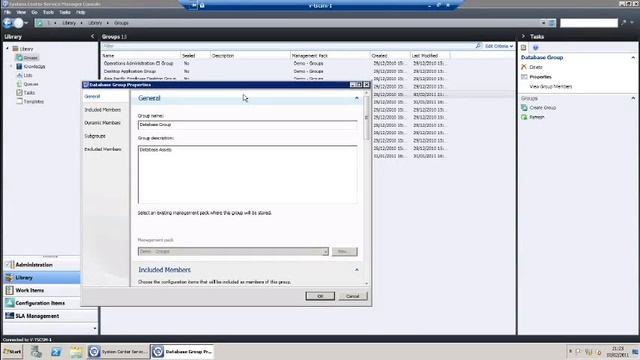Click the Create Group icon in Tasks pane
Viewport: 640px width, 360px height.
click(x=524, y=107)
